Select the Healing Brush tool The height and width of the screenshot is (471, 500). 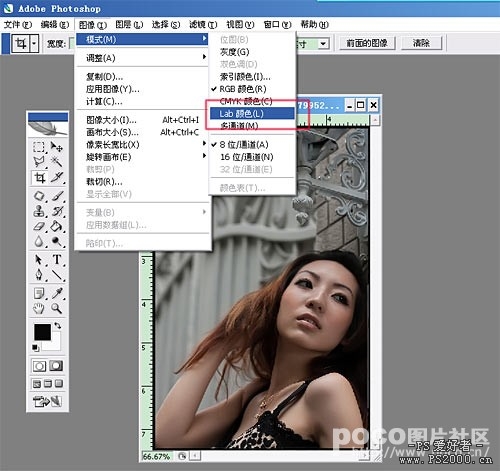39,196
